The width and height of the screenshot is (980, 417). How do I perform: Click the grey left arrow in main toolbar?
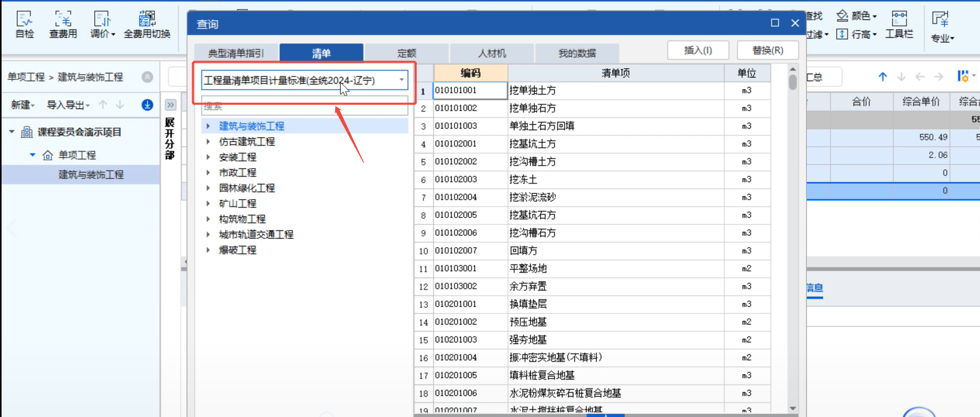point(920,77)
